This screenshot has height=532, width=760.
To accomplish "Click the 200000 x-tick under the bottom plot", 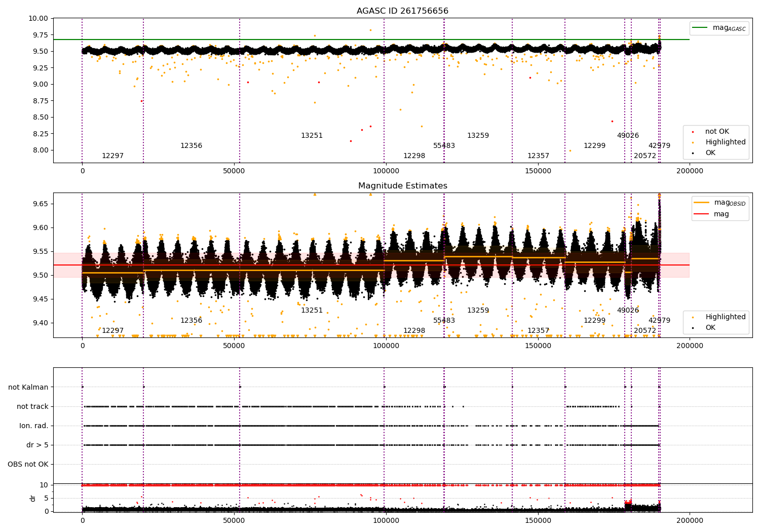I will [690, 521].
